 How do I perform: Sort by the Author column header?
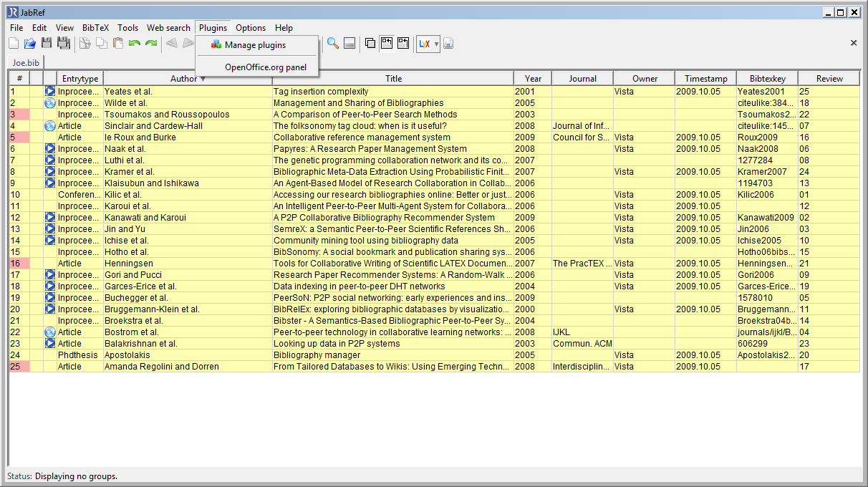[x=188, y=79]
